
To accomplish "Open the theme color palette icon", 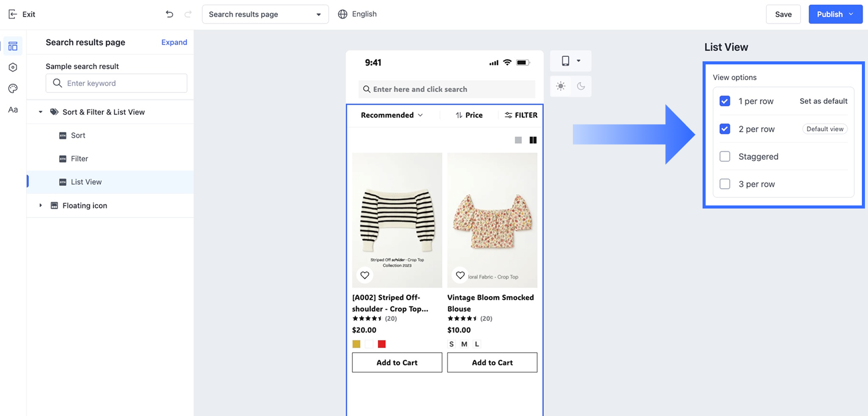I will coord(13,88).
